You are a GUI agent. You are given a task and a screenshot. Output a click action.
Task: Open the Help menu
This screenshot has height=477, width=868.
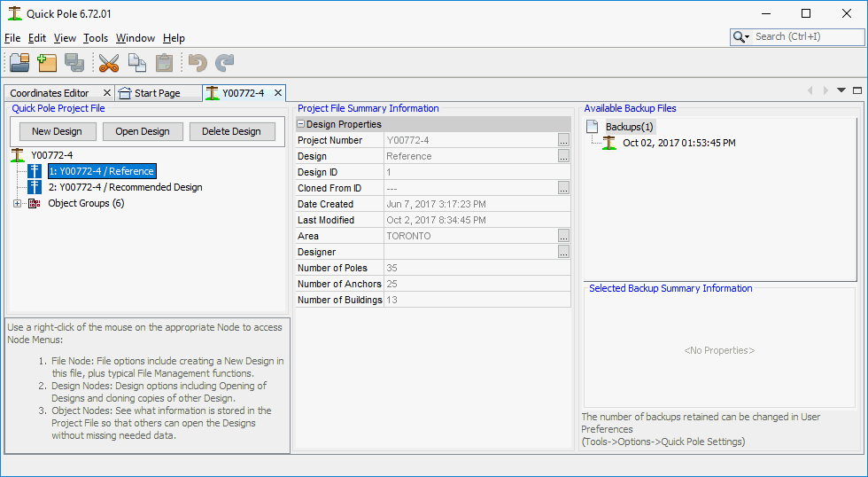[x=174, y=38]
